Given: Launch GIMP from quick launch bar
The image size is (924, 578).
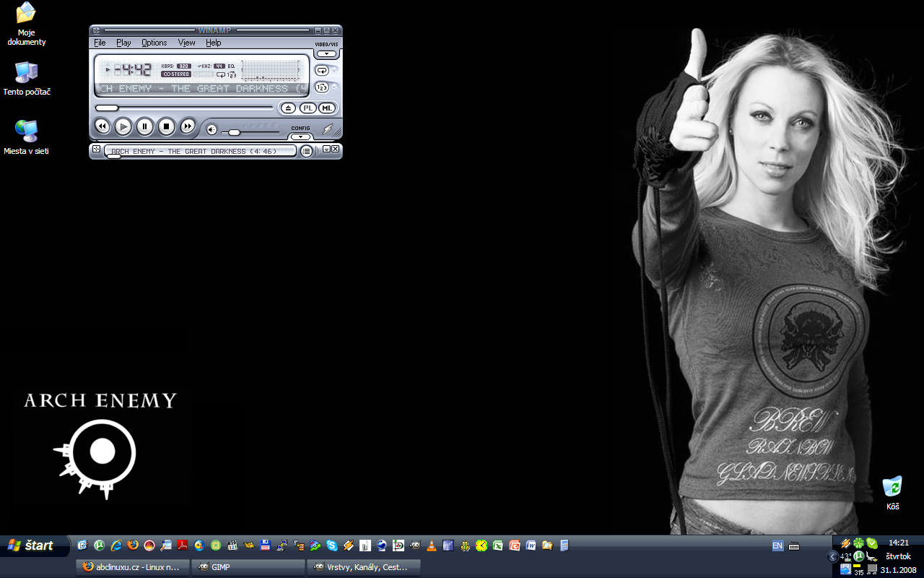Looking at the screenshot, I should [415, 545].
